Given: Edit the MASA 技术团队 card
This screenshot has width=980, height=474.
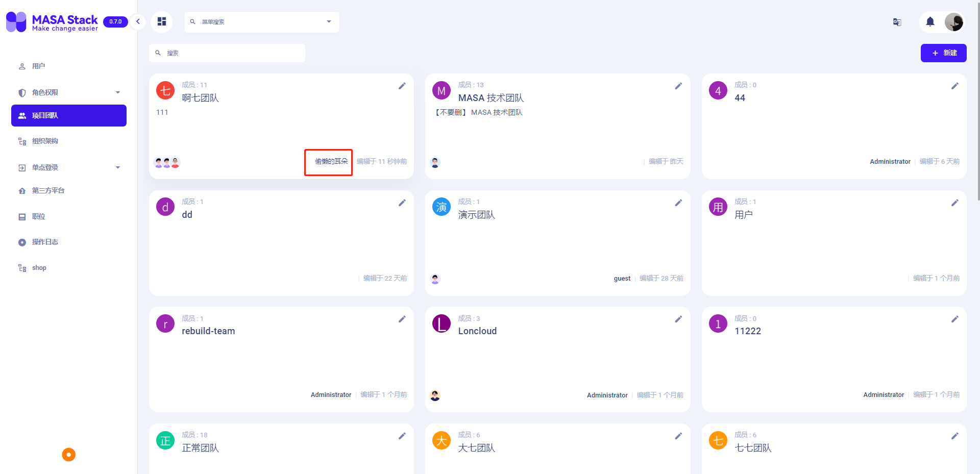Looking at the screenshot, I should pos(678,86).
